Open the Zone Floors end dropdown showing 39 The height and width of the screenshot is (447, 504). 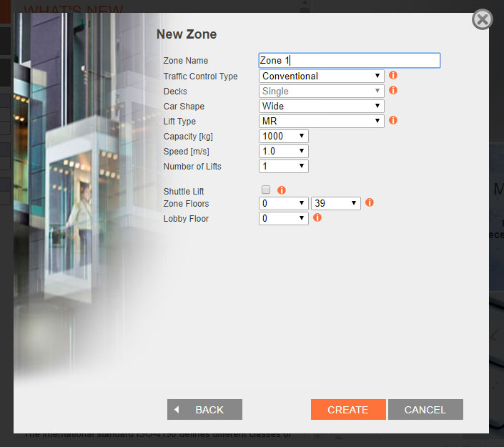point(335,203)
